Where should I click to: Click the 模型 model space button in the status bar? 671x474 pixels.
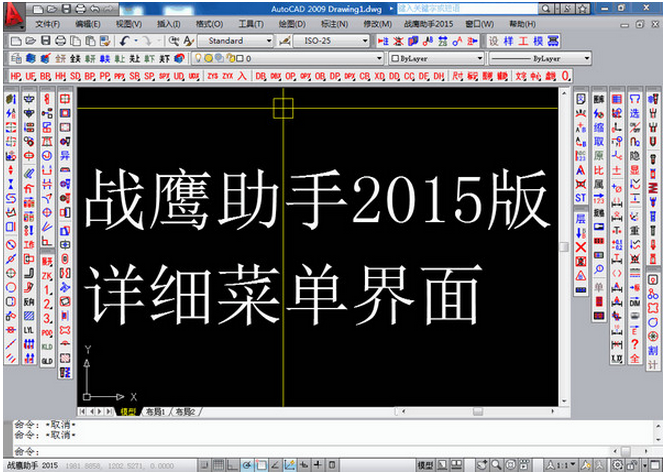[x=425, y=465]
